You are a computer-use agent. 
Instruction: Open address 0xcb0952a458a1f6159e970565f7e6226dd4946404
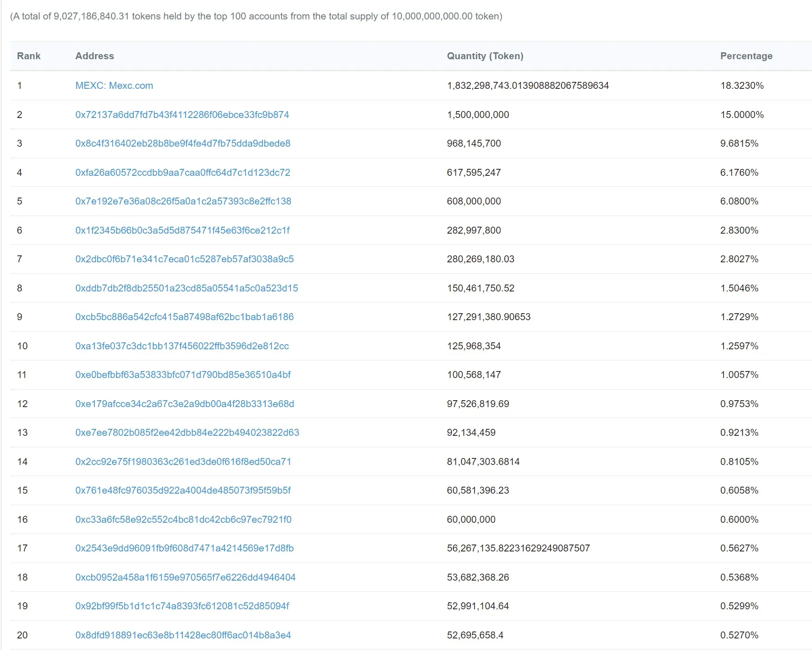[185, 577]
